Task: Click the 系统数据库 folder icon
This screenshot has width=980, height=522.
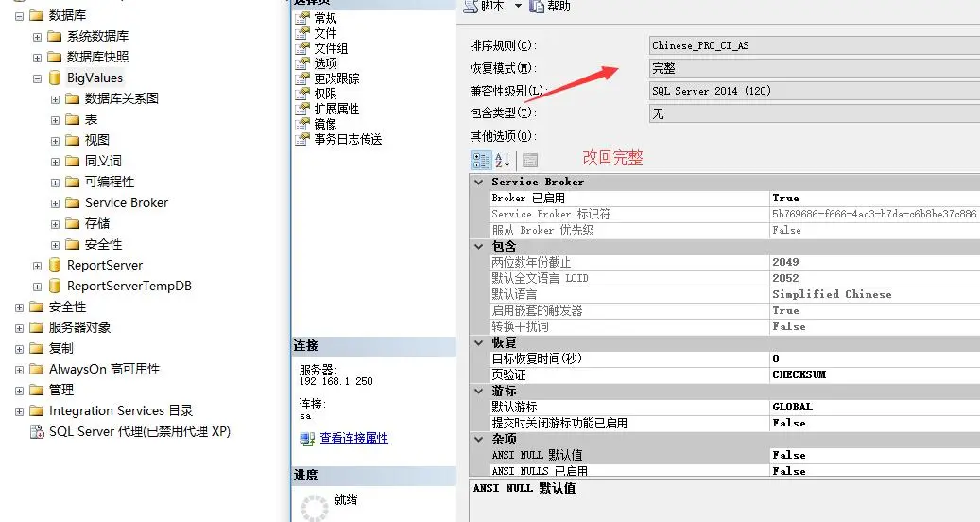Action: pos(55,36)
